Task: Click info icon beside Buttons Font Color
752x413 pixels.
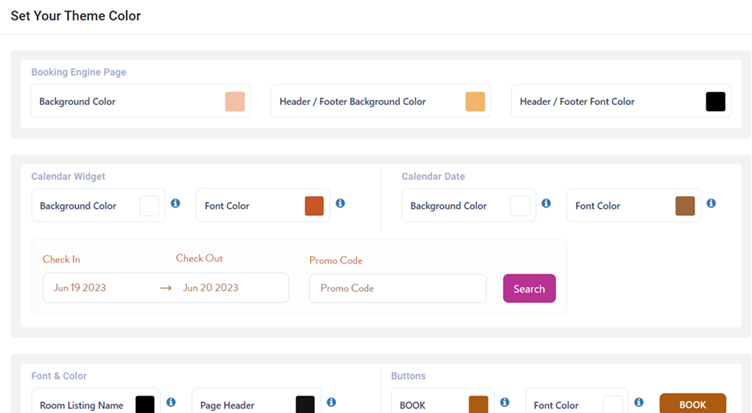Action: click(638, 402)
